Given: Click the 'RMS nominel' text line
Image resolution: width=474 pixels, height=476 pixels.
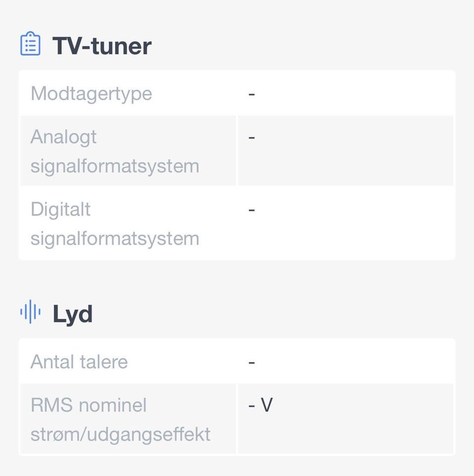Looking at the screenshot, I should pos(88,405).
